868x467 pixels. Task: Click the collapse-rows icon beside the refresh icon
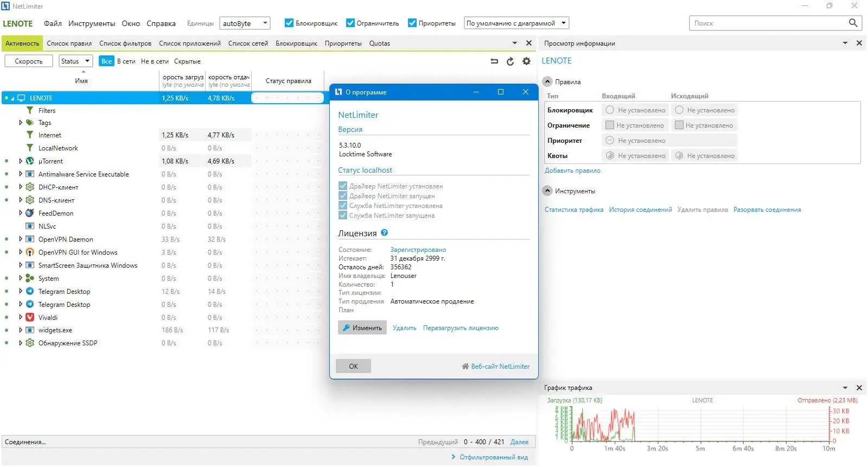point(494,61)
